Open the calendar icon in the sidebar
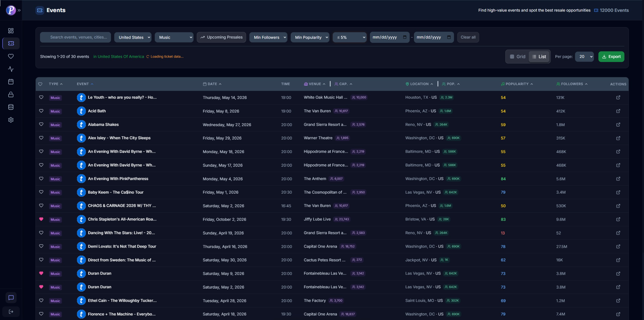644x320 pixels. click(11, 82)
